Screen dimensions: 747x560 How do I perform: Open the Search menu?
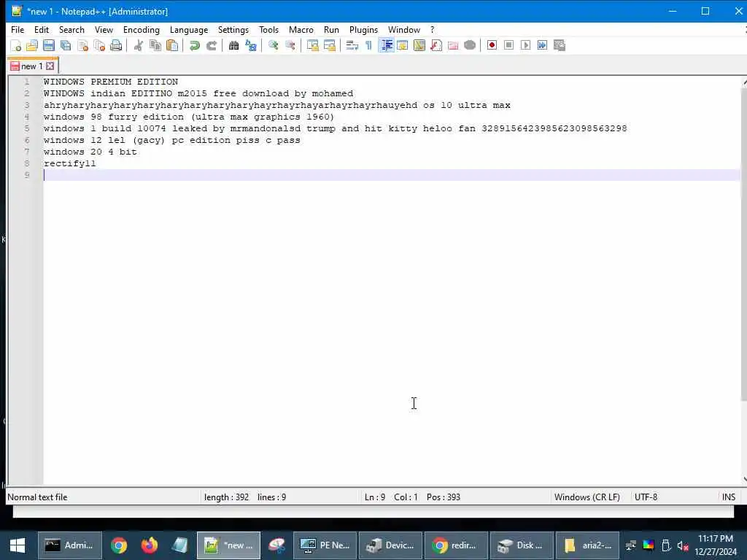point(71,29)
